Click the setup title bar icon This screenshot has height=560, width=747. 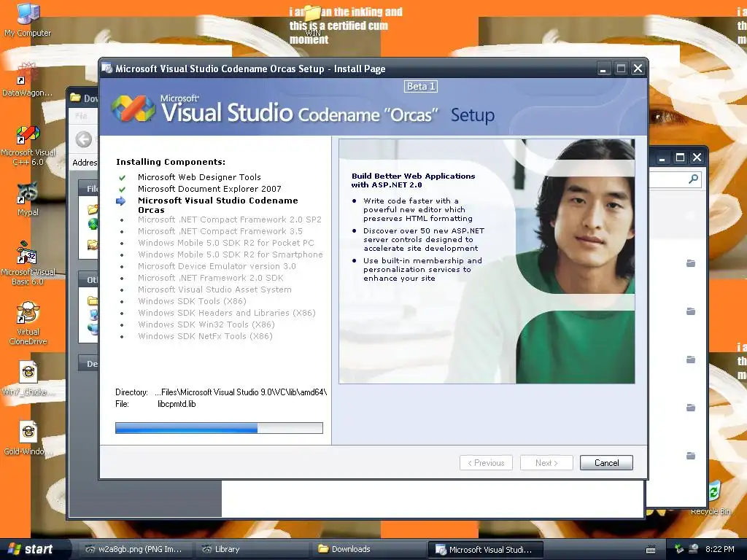(107, 68)
